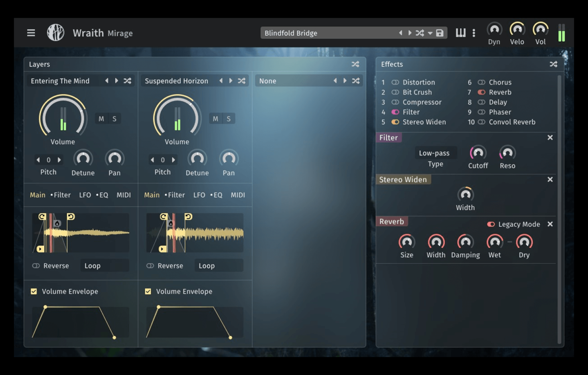588x375 pixels.
Task: Randomize the Effects panel with the shuffle icon
Action: click(x=553, y=64)
